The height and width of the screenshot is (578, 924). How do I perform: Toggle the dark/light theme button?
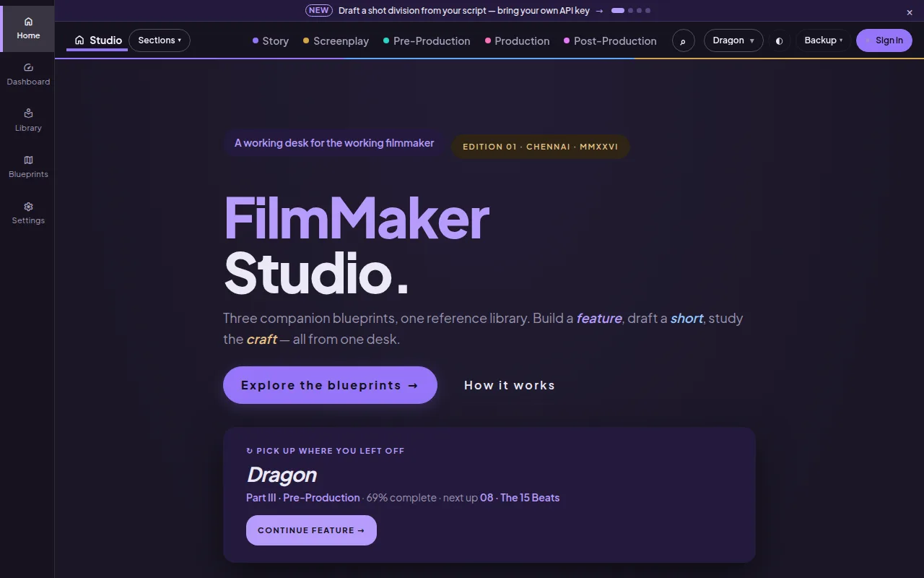coord(779,40)
